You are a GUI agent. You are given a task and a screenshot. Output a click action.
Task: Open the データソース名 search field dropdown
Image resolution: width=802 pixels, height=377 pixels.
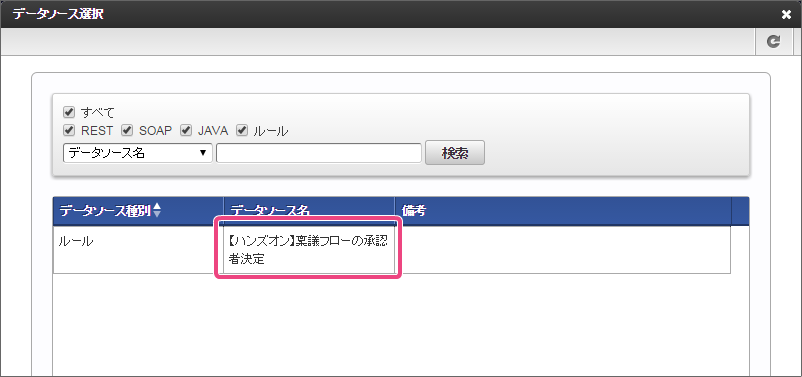pyautogui.click(x=138, y=153)
